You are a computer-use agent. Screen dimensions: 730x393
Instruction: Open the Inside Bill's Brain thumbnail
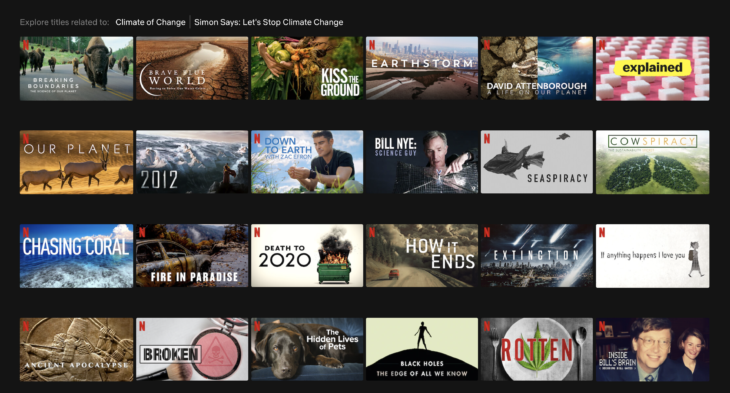tap(653, 350)
